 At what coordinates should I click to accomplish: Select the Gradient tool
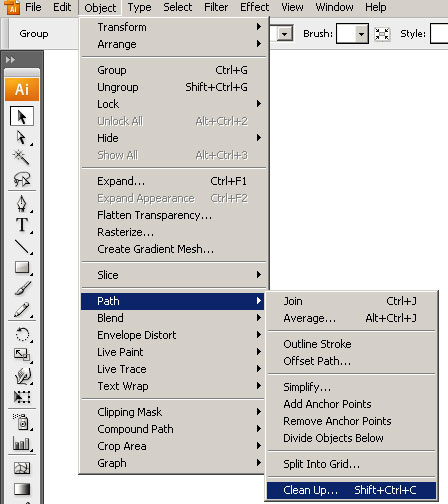22,489
